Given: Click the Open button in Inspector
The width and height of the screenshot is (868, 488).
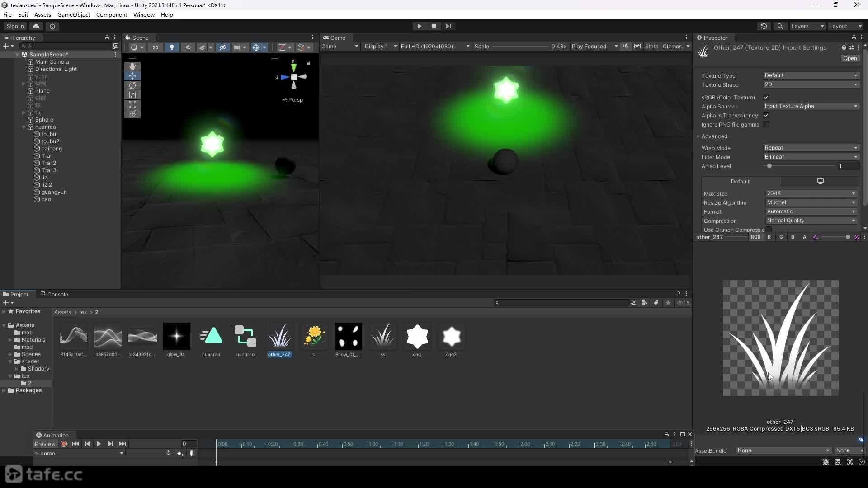Looking at the screenshot, I should [x=850, y=58].
